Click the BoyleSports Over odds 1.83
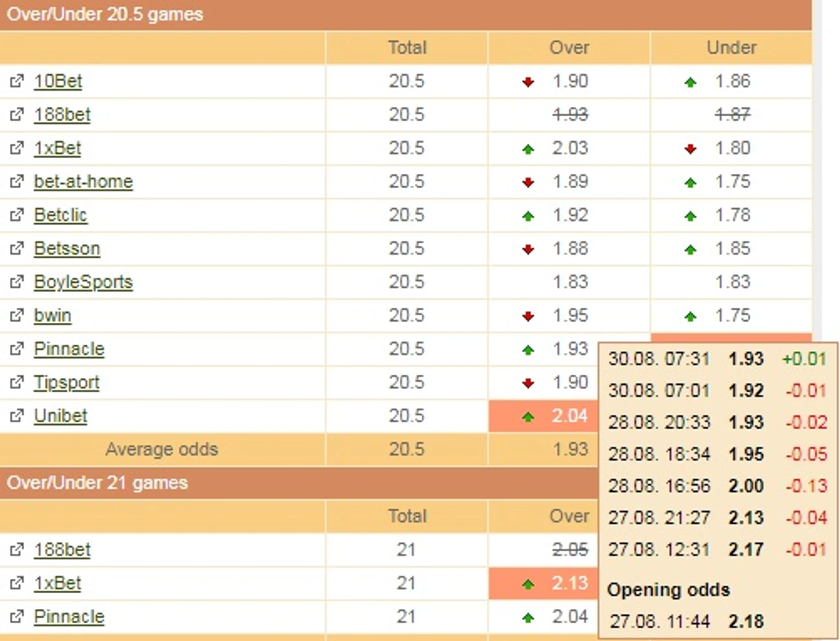This screenshot has height=641, width=840. [570, 282]
